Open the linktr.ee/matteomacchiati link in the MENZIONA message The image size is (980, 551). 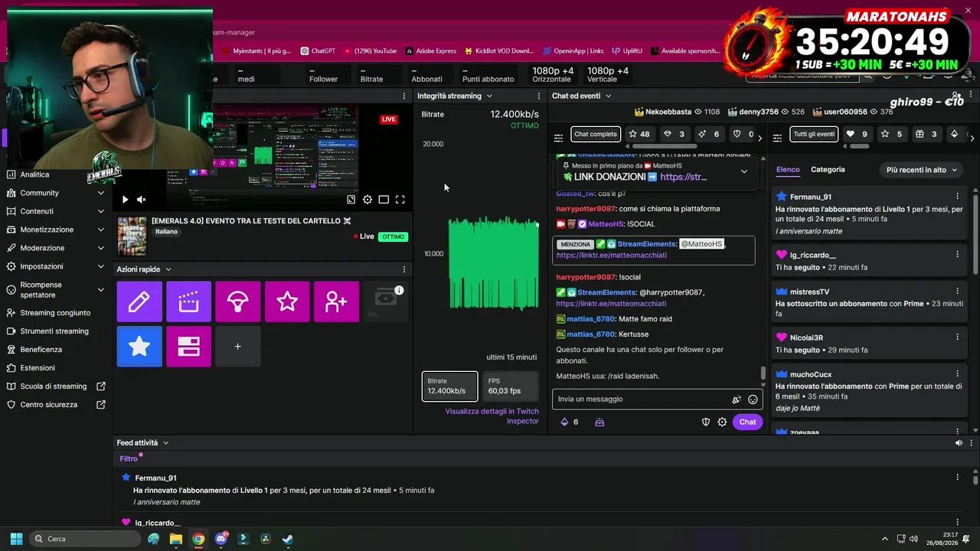click(612, 255)
